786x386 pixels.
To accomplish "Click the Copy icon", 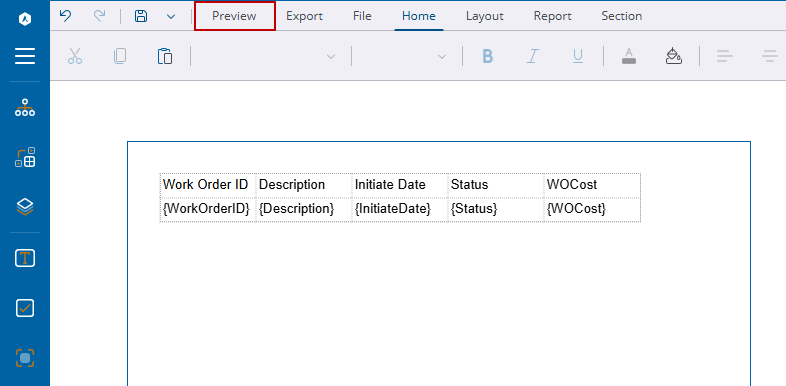I will point(120,56).
